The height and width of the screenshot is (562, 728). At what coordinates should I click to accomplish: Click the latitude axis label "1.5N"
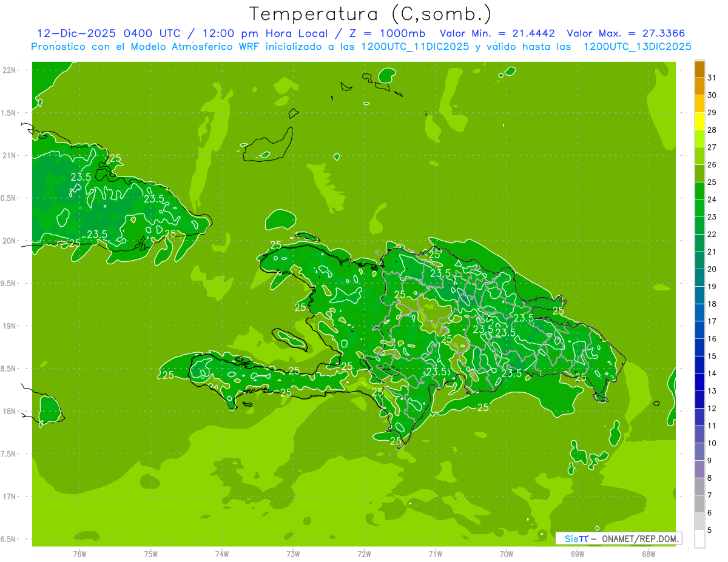tap(10, 113)
